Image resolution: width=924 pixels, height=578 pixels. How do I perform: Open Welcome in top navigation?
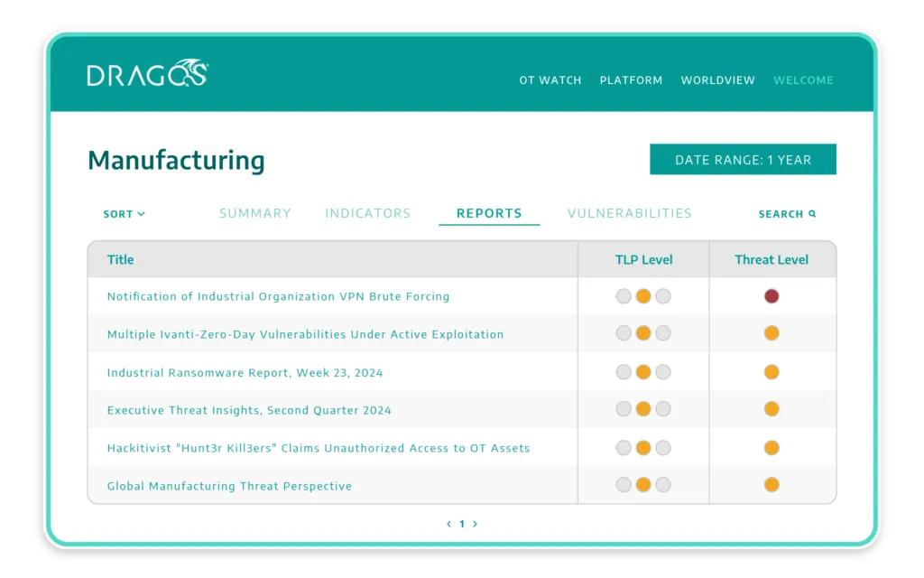pyautogui.click(x=803, y=80)
